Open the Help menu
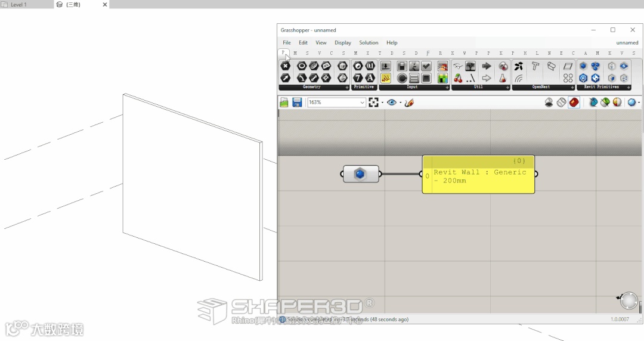The height and width of the screenshot is (341, 644). [x=392, y=43]
